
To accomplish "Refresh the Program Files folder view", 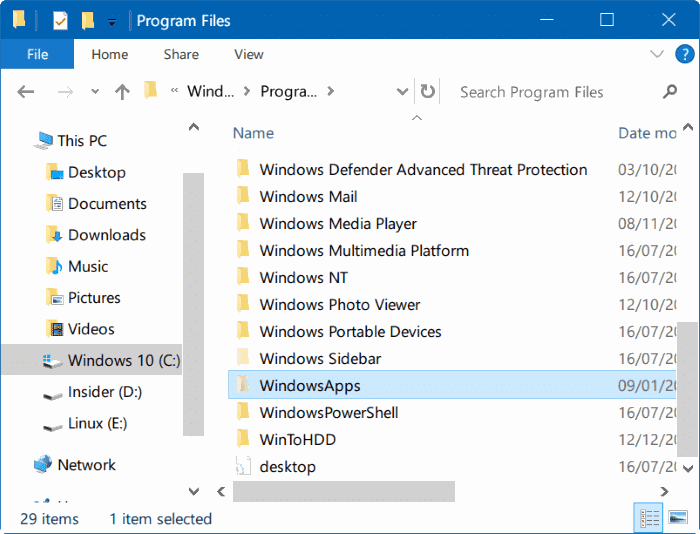I will tap(427, 92).
